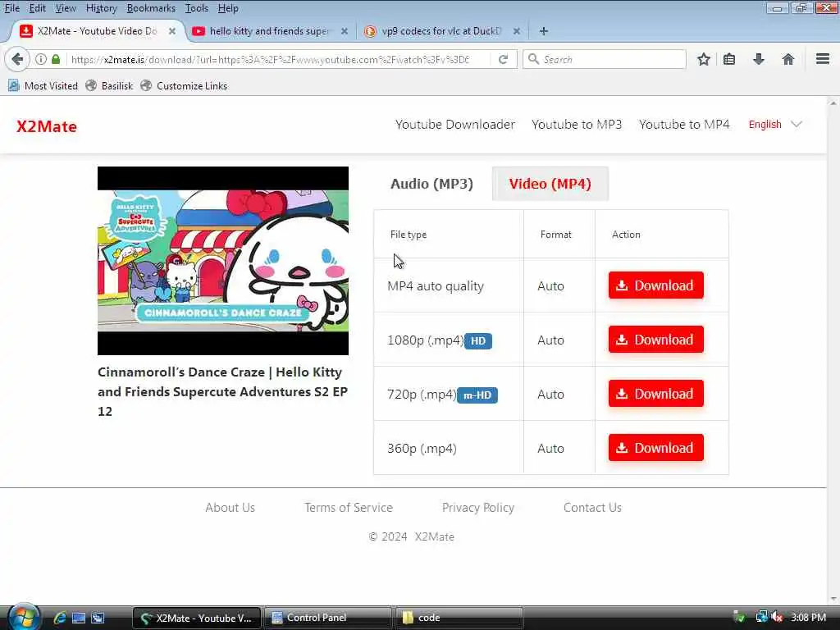Image resolution: width=840 pixels, height=630 pixels.
Task: Click the video title Cinnamoroll's Dance Craze
Action: coord(223,391)
